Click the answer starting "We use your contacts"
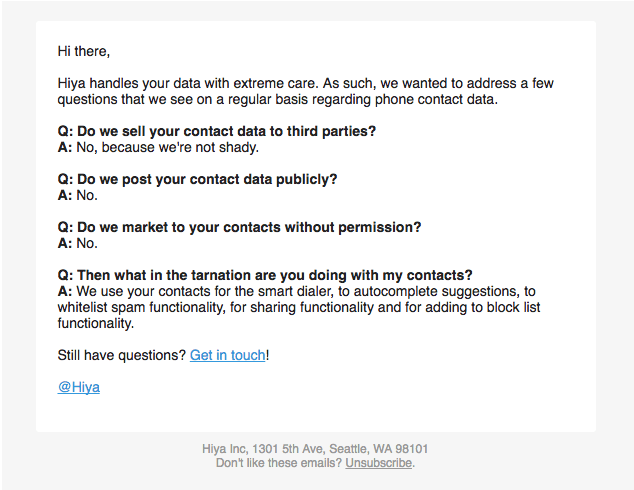This screenshot has width=634, height=490. 300,291
